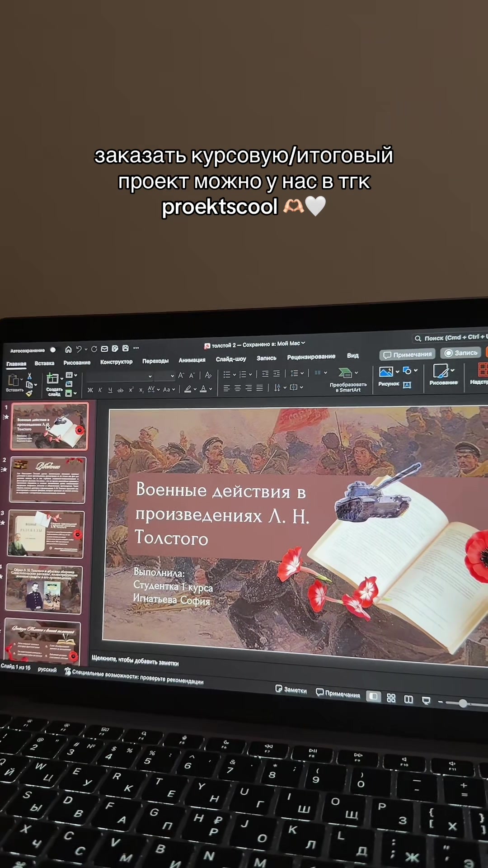Screen dimensions: 488x868
Task: Click the Примечания button in ribbon
Action: [407, 354]
